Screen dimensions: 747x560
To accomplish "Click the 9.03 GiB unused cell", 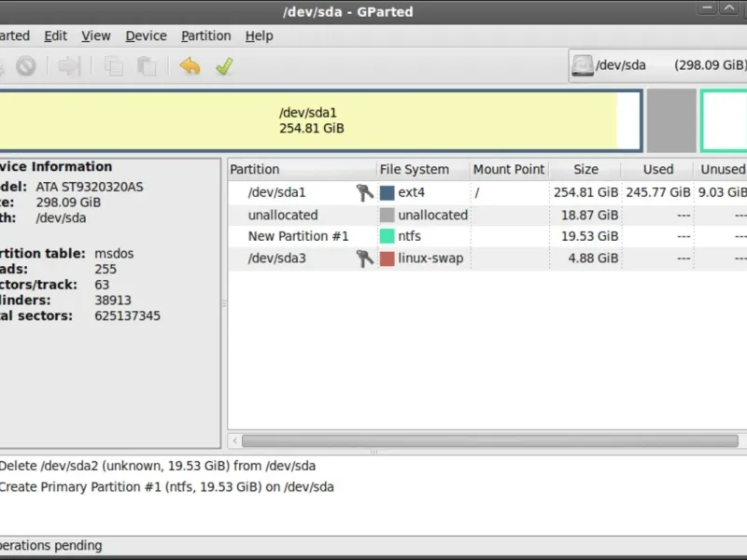I will [722, 192].
